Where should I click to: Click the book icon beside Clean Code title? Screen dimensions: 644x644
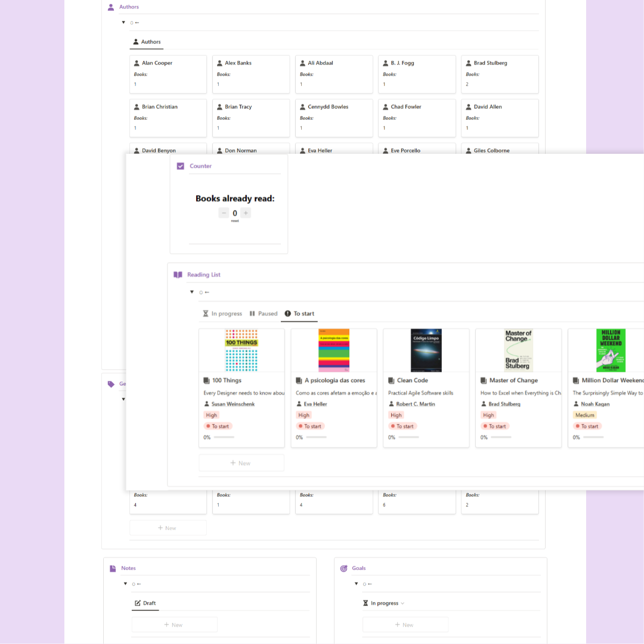(391, 380)
